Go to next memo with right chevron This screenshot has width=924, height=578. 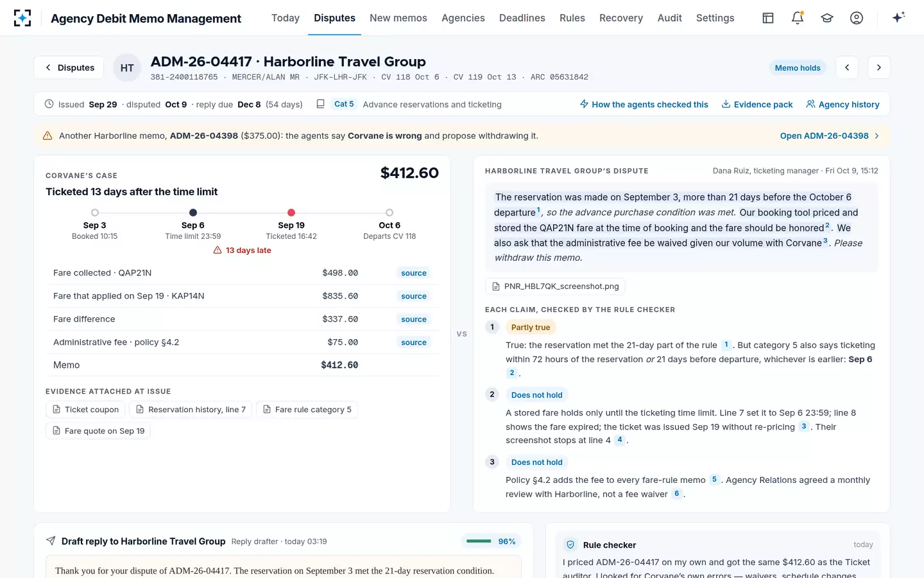pyautogui.click(x=879, y=67)
